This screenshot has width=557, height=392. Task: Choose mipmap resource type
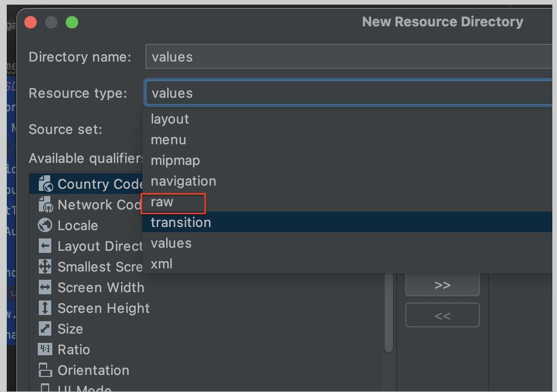(x=347, y=160)
